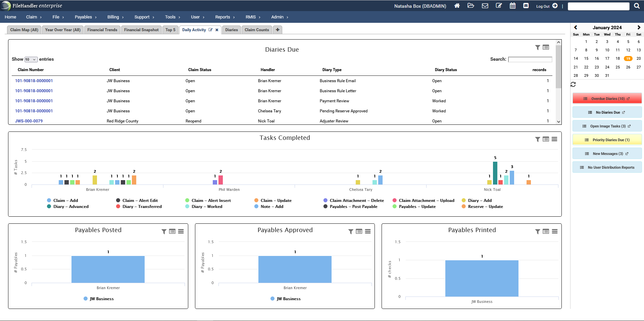Screen dimensions: 644x321
Task: Expand the Payables menu
Action: point(84,17)
